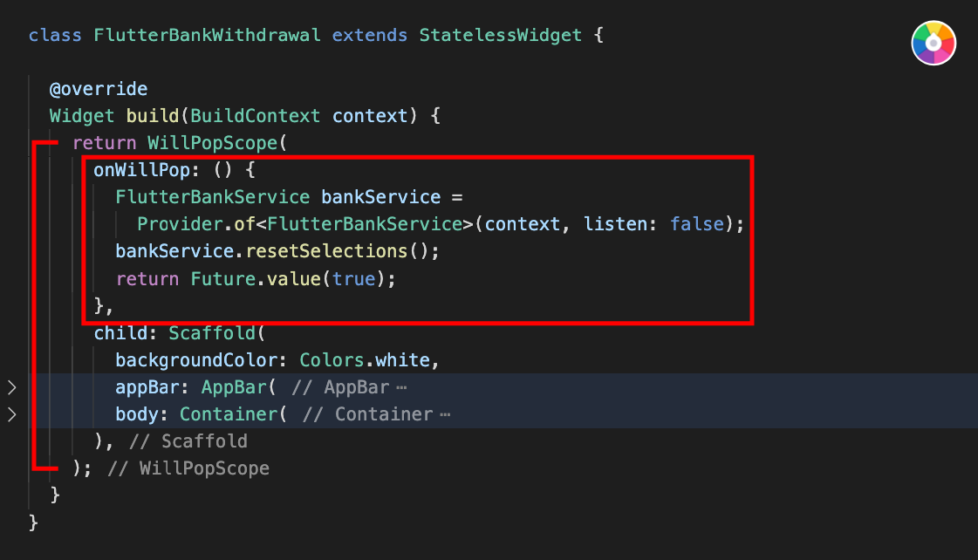Expand the folded body Container line
Image resolution: width=978 pixels, height=560 pixels.
(12, 414)
